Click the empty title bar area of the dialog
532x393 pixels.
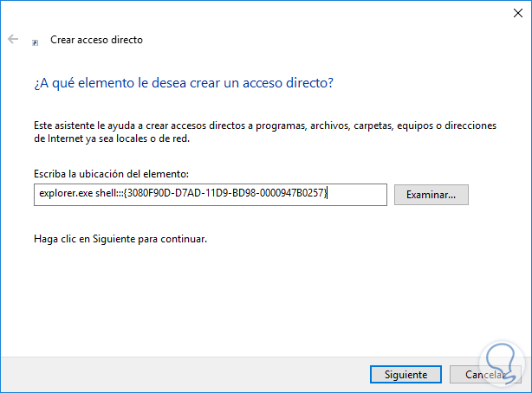260,14
